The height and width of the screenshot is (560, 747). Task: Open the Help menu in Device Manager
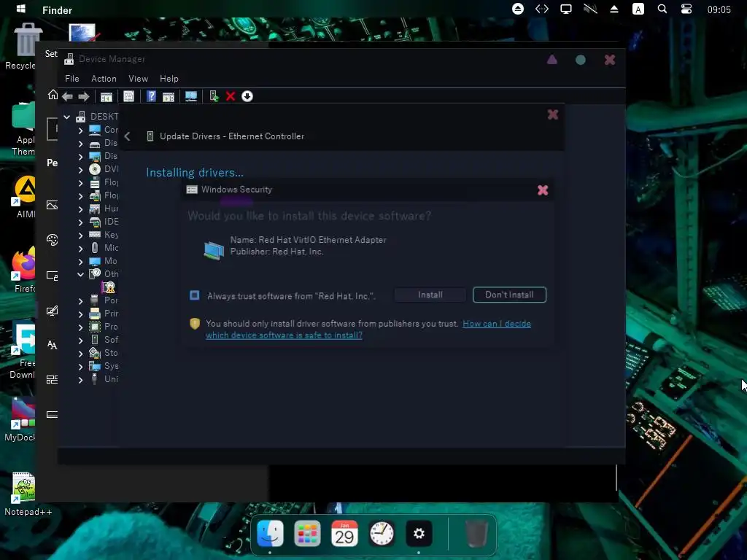(x=169, y=79)
